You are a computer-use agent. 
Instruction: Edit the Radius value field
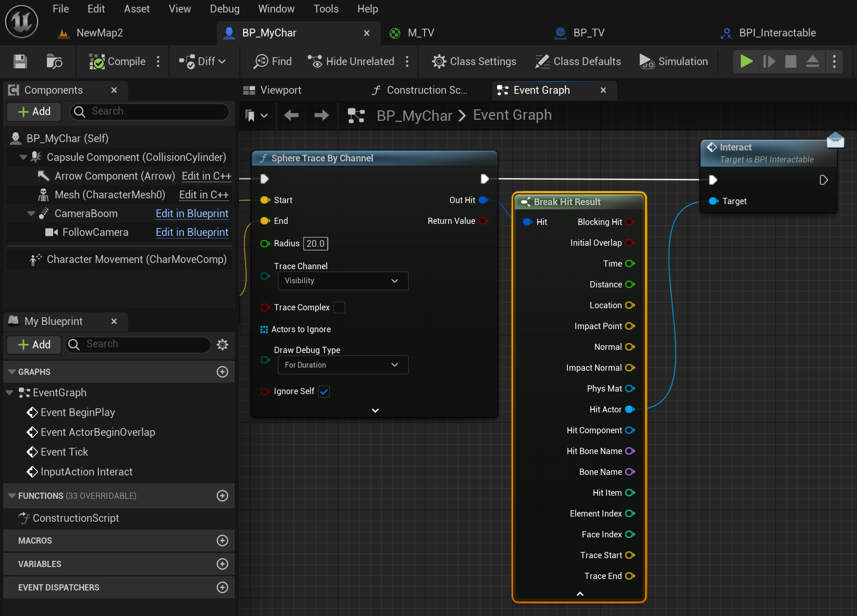point(316,244)
